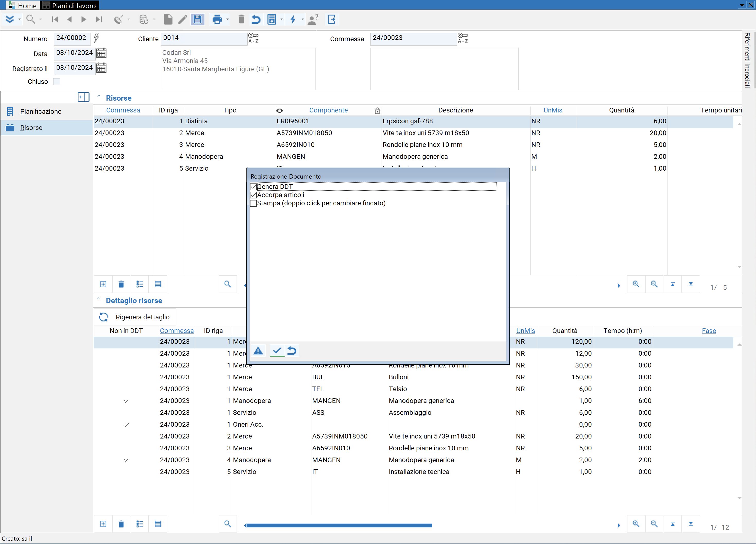The height and width of the screenshot is (544, 756).
Task: Click the trash delete icon in main toolbar
Action: (x=241, y=19)
